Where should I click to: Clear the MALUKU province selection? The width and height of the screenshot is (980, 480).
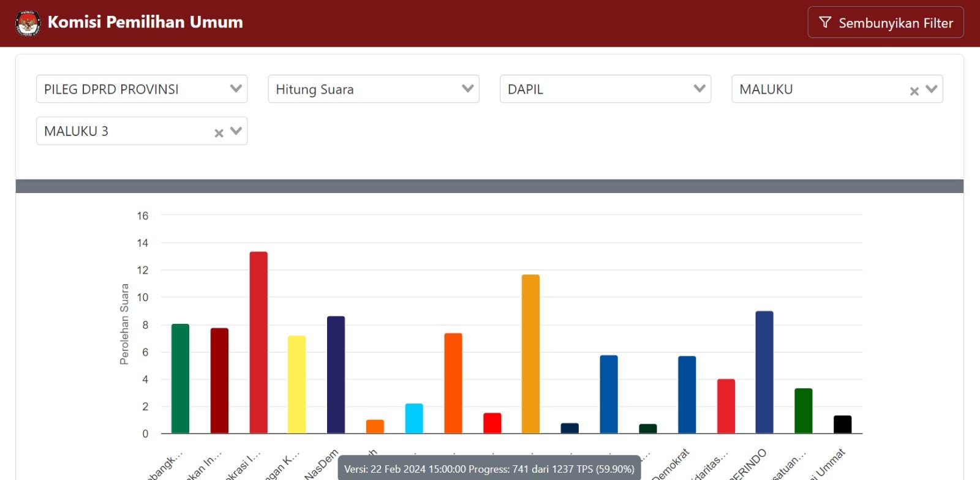click(914, 91)
